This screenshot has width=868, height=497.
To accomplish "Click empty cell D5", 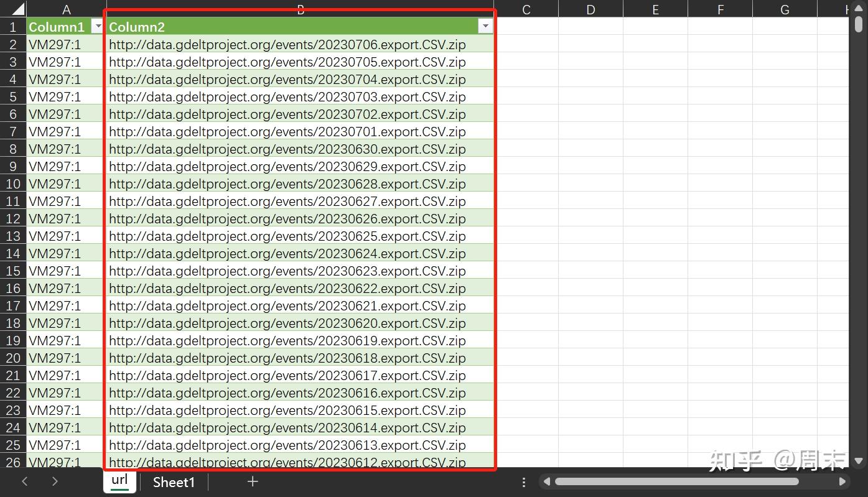I will point(590,96).
